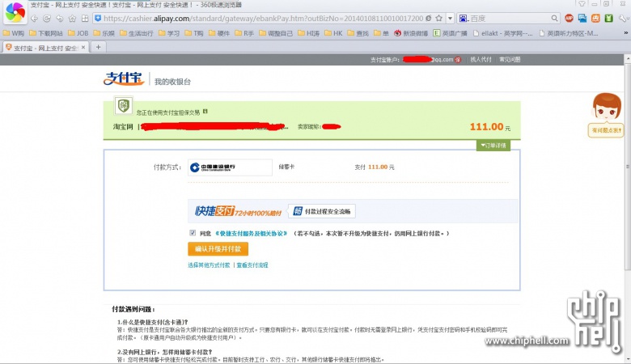Open the ABP ad blocker extension
This screenshot has width=631, height=364.
click(569, 18)
